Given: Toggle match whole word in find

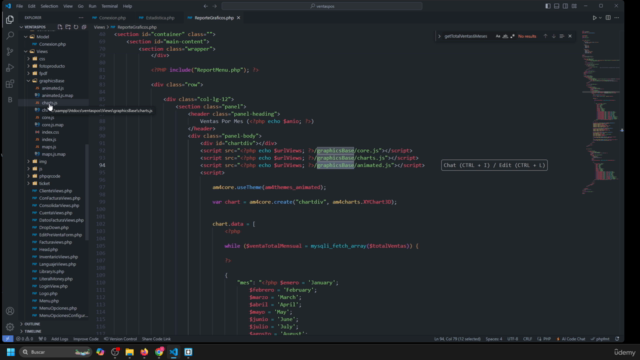Looking at the screenshot, I should pos(505,36).
